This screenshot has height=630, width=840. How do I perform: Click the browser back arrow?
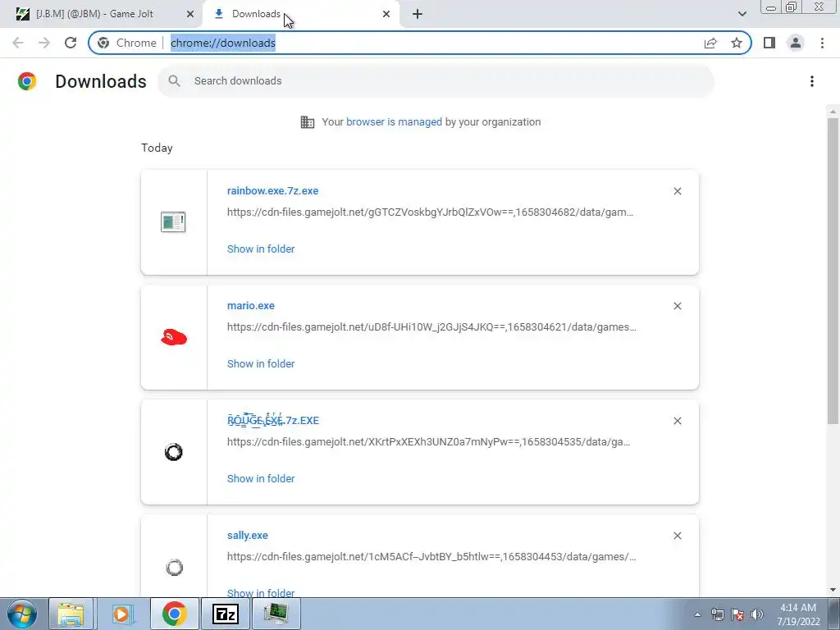click(18, 43)
